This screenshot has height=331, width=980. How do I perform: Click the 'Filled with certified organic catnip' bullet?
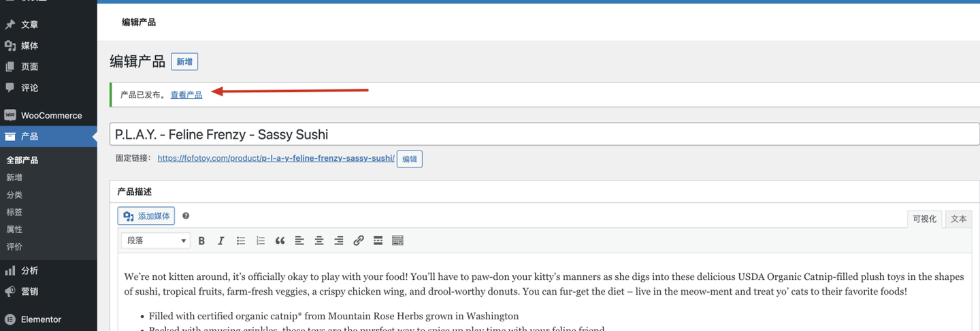coord(333,316)
